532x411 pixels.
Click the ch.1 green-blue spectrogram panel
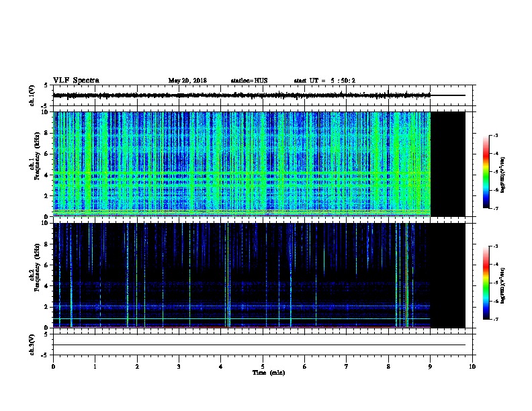click(242, 164)
